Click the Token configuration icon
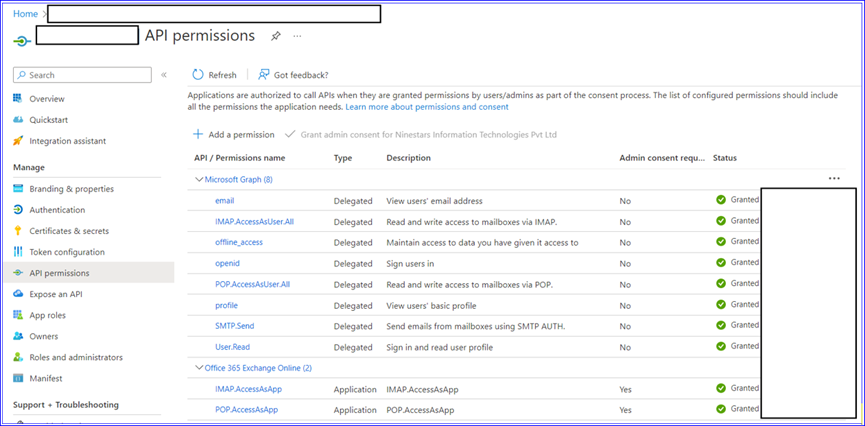 pyautogui.click(x=19, y=252)
